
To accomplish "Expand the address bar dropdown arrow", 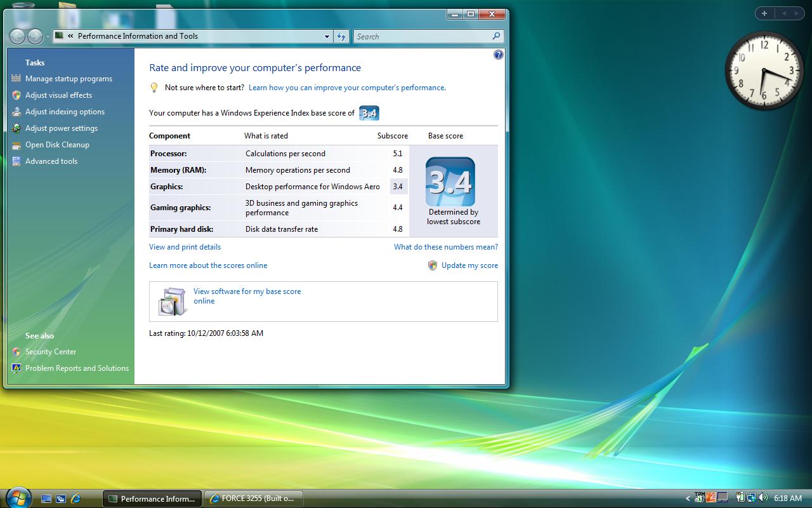I will [327, 37].
